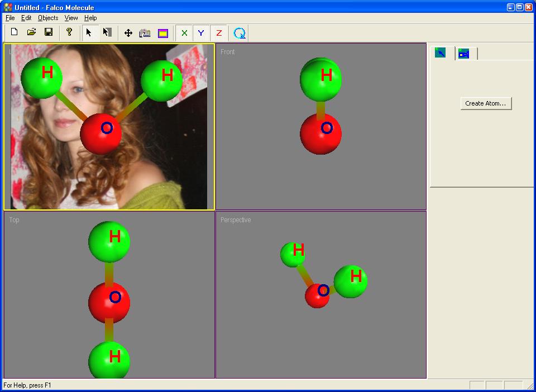The image size is (536, 392).
Task: Open the File menu
Action: point(10,18)
